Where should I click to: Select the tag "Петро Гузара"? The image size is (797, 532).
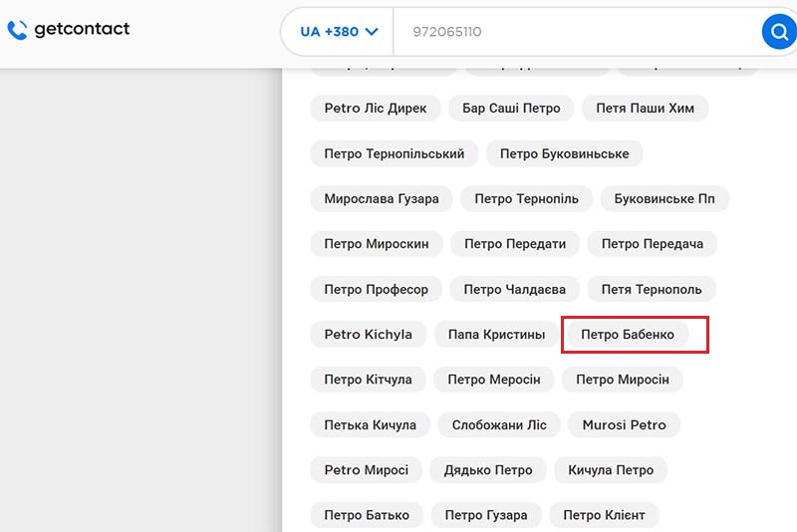click(x=486, y=515)
